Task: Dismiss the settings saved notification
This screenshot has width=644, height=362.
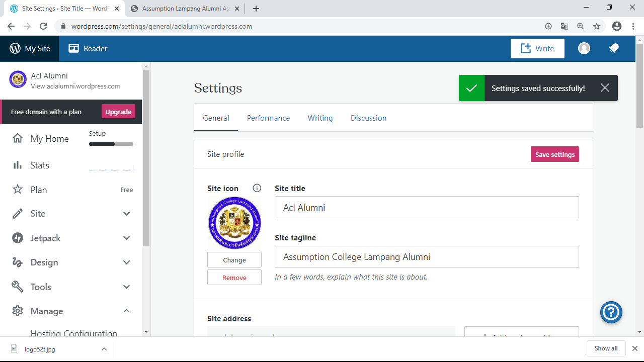Action: tap(605, 88)
